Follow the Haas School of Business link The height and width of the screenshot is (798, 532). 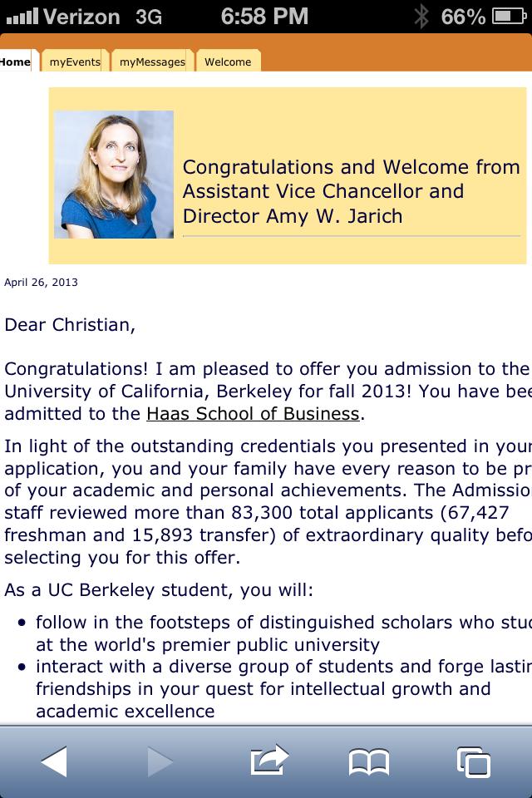tap(253, 413)
